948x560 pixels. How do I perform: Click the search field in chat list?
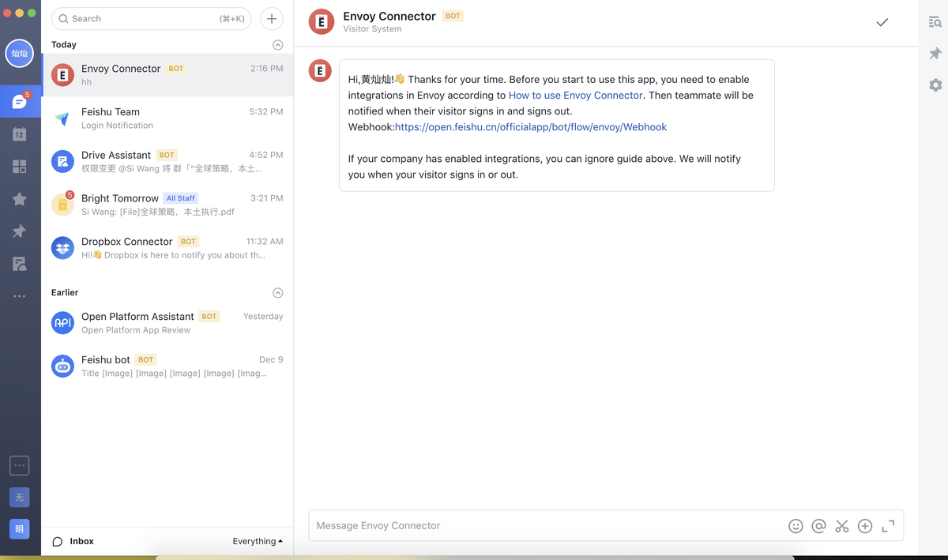point(152,19)
